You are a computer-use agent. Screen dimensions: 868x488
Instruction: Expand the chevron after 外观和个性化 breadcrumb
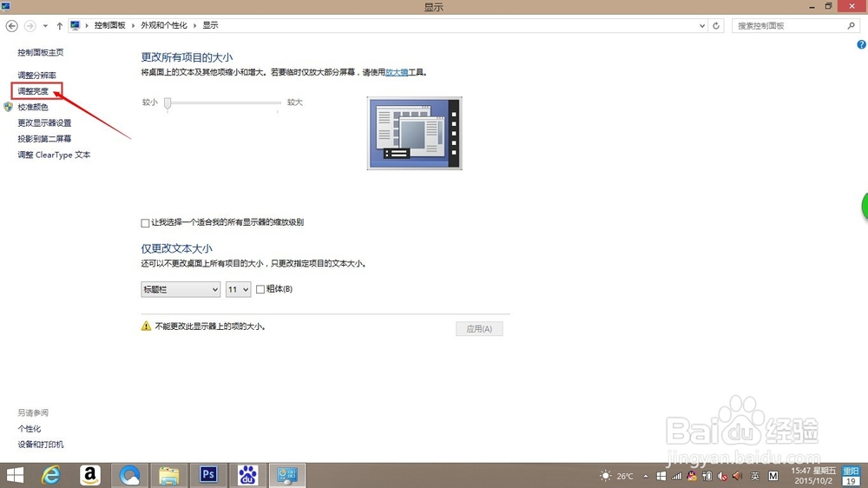[x=194, y=25]
